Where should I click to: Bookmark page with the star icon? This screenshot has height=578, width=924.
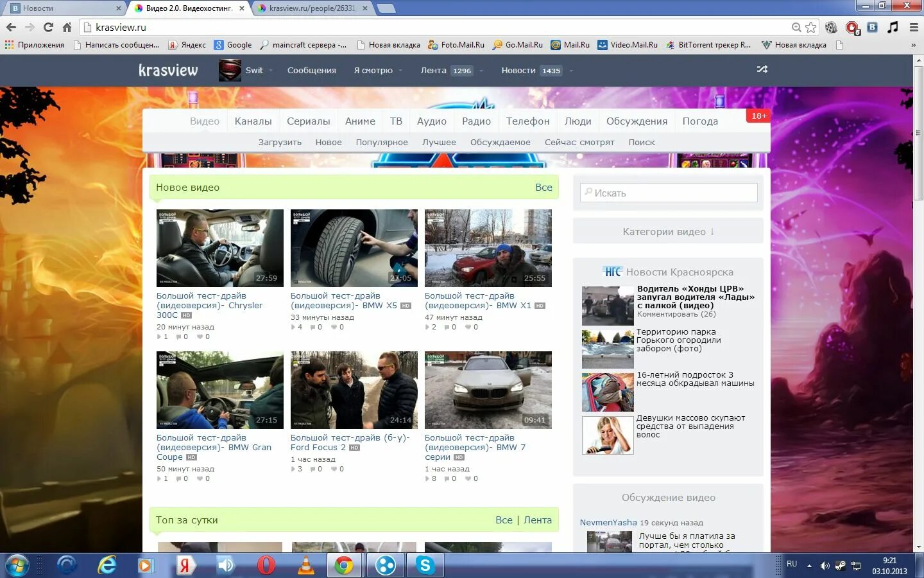[811, 27]
